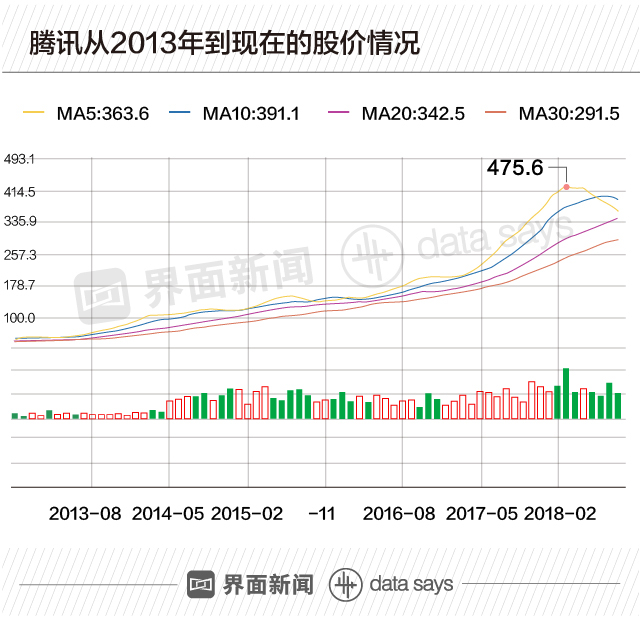Click the 2014-05 x-axis date label
This screenshot has width=640, height=629.
tap(168, 513)
